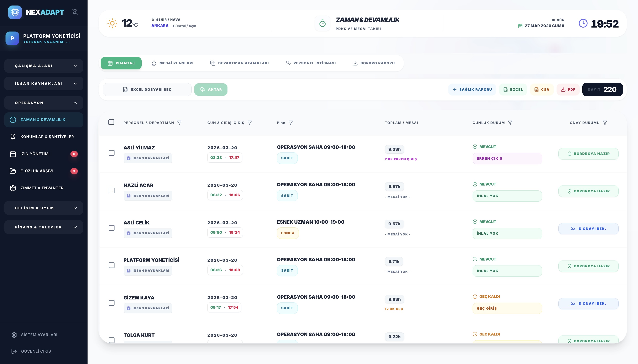Select the checkbox for Gizem Kaya
The image size is (638, 364).
pyautogui.click(x=111, y=303)
